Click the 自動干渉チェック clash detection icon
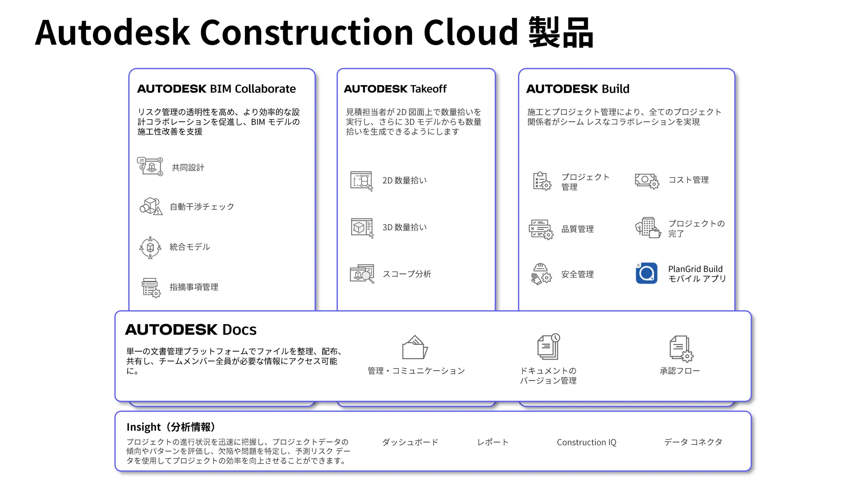Screen dimensions: 868x488 tap(151, 206)
